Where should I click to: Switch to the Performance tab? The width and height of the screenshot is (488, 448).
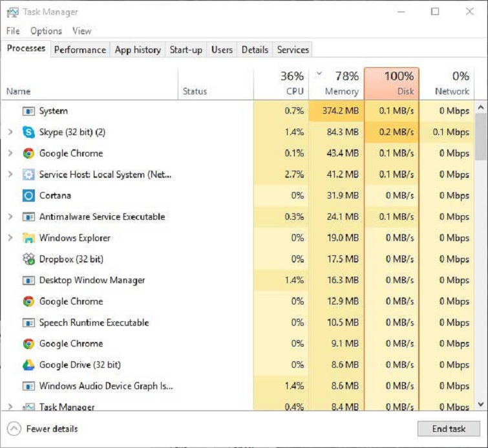click(80, 50)
